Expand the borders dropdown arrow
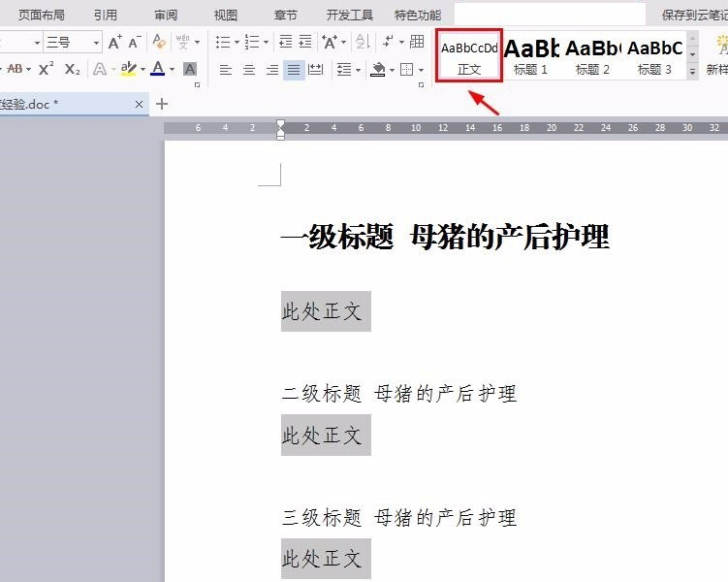This screenshot has height=582, width=728. point(421,70)
